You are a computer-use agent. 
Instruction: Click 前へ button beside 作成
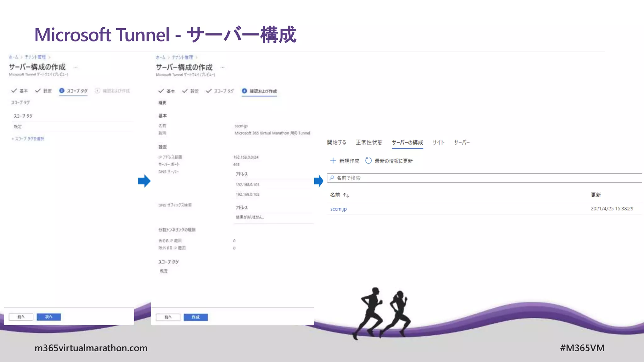(x=168, y=317)
